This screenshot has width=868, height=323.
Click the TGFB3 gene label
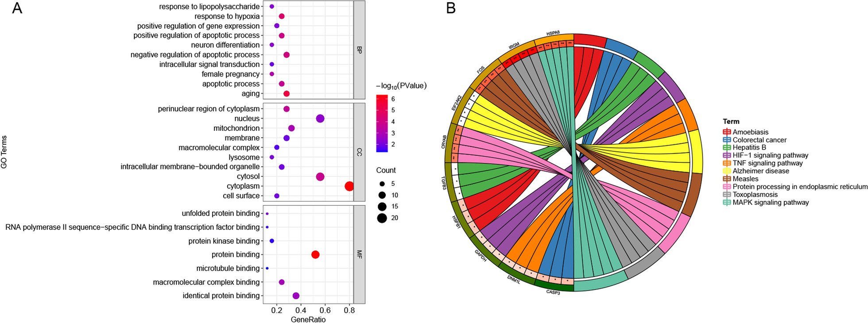click(444, 182)
